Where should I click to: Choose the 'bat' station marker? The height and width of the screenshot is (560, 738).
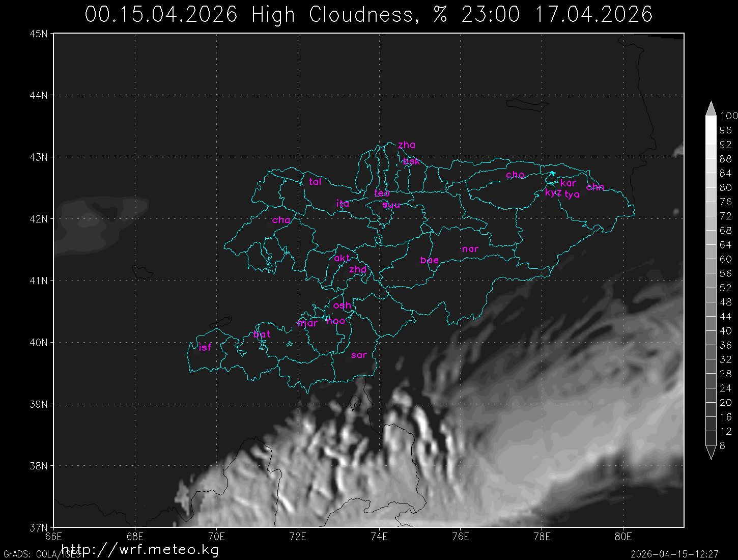point(262,334)
